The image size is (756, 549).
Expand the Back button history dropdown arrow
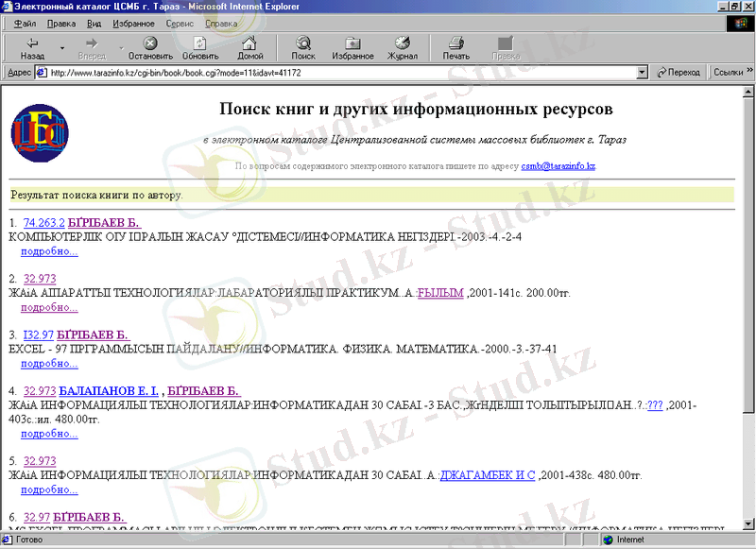[63, 47]
